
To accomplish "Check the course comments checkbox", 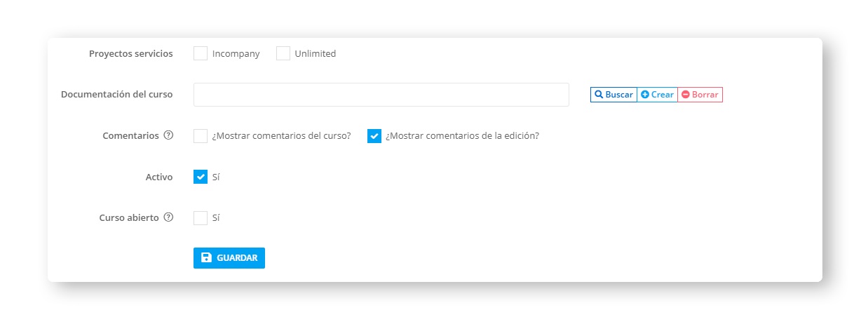I will tap(201, 136).
